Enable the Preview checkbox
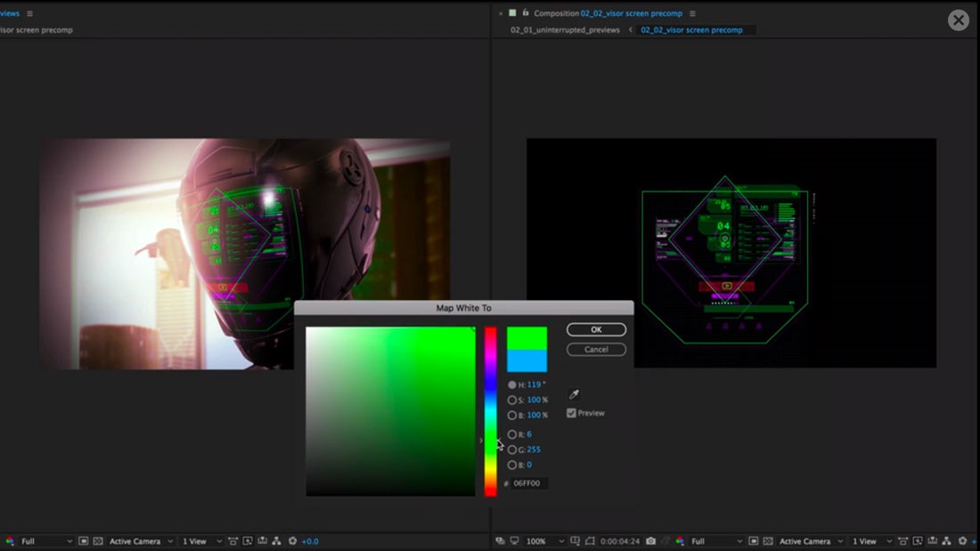The width and height of the screenshot is (980, 551). 571,413
